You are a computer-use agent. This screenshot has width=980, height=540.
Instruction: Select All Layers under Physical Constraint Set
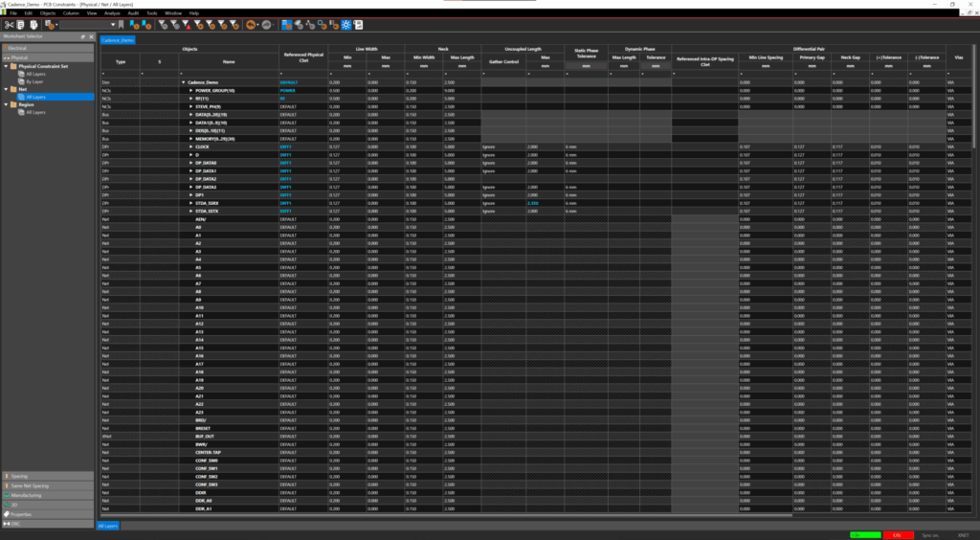coord(35,74)
